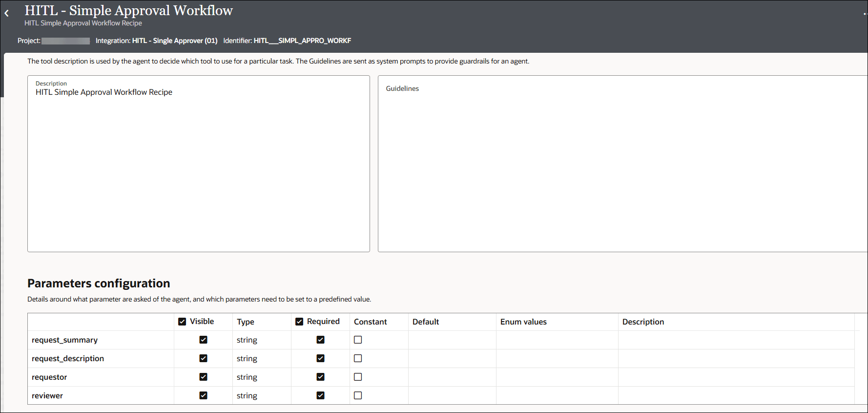Click the Type column header
Viewport: 868px width, 413px height.
246,322
